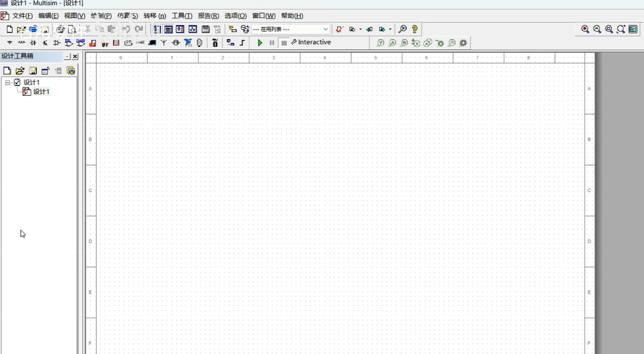This screenshot has width=644, height=354.
Task: Expand the back annotate dropdown arrow
Action: tap(361, 29)
